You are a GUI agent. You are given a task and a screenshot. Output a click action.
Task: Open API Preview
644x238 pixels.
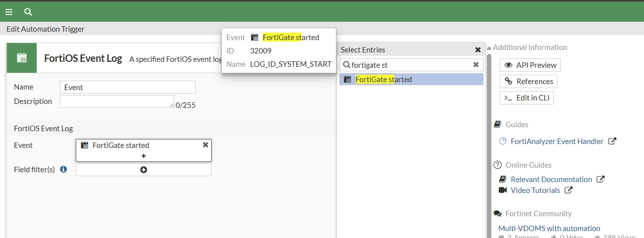point(530,65)
